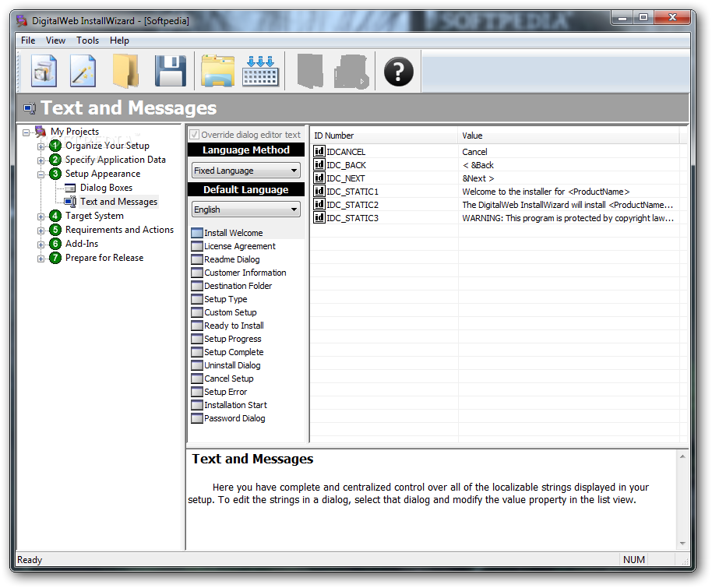Click green step 2 icon in tree
712x588 pixels.
click(x=55, y=160)
